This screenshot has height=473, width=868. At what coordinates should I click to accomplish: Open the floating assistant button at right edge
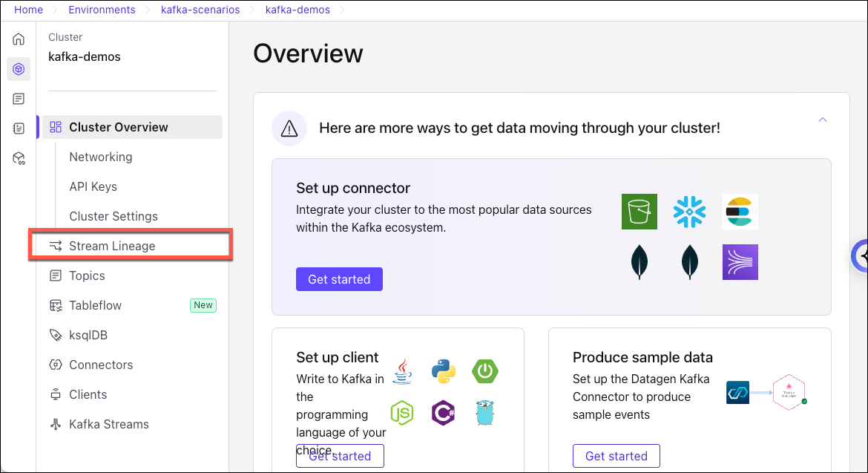[x=861, y=256]
